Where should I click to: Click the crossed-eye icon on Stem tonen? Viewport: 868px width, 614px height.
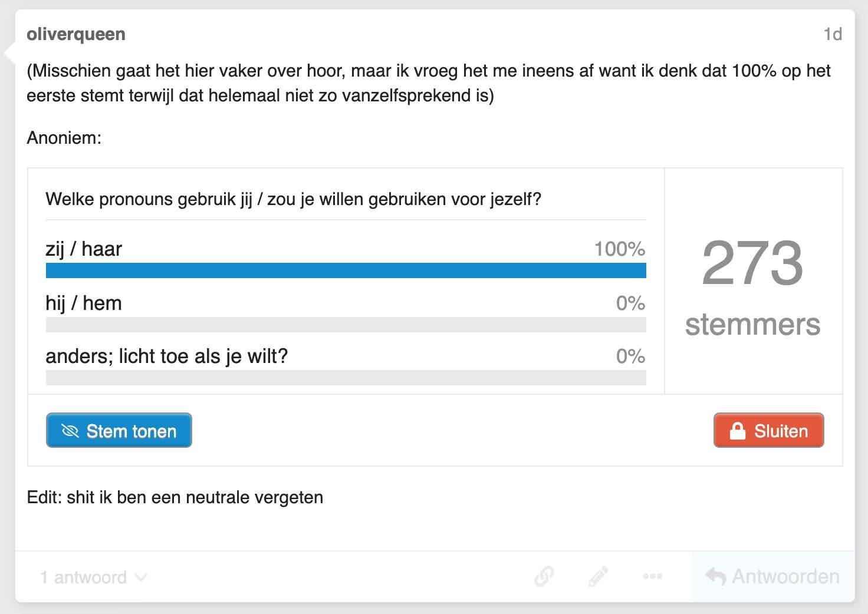tap(70, 431)
